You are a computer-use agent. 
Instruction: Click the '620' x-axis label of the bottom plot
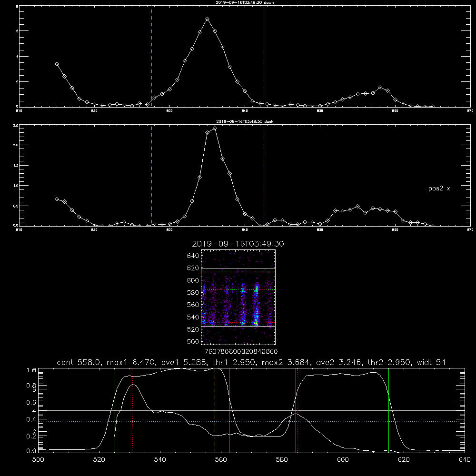(x=404, y=460)
